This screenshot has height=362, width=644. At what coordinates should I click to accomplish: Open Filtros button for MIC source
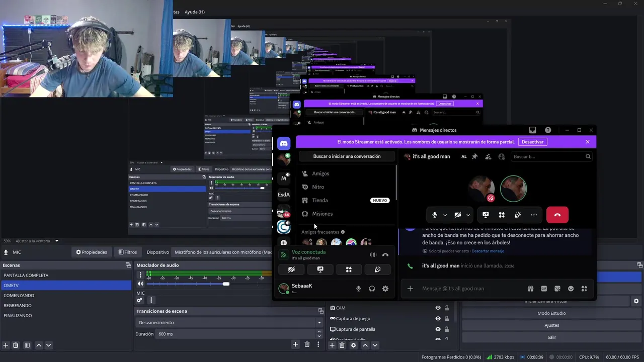(127, 252)
